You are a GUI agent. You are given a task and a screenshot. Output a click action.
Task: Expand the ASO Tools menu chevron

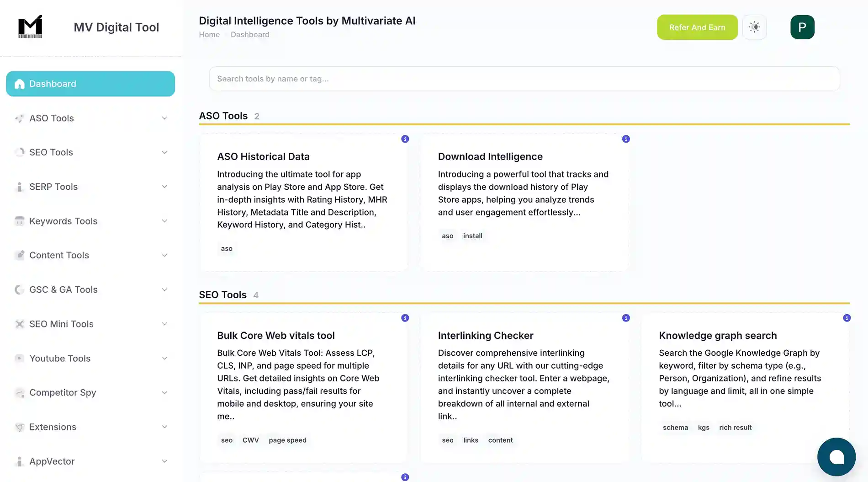pyautogui.click(x=164, y=118)
